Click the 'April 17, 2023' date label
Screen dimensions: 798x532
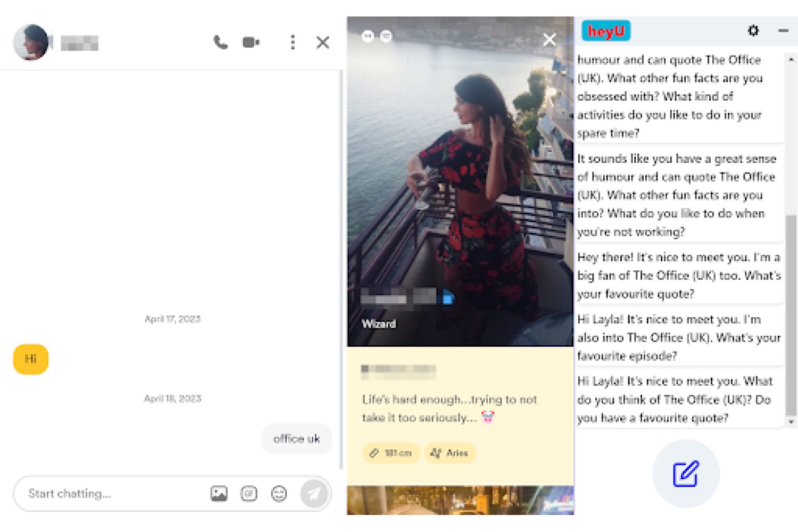(172, 319)
